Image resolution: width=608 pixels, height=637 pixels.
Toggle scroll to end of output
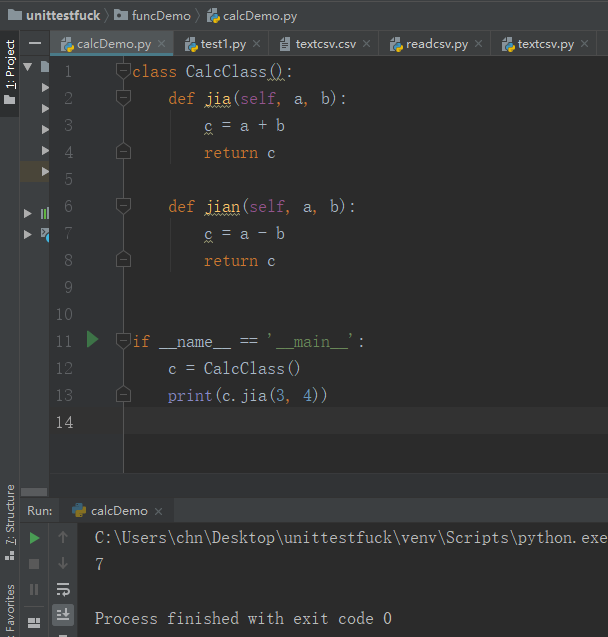[63, 614]
